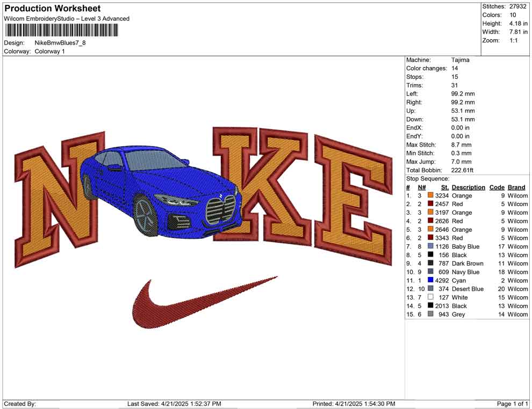Click the 'Page 1 of 1' footer text
Image resolution: width=532 pixels, height=409 pixels.
tap(512, 404)
